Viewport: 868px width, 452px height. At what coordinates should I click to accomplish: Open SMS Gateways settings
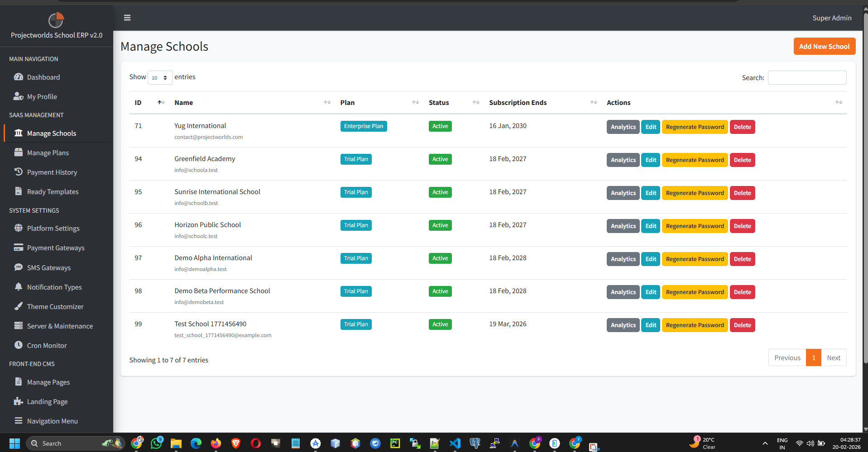pos(48,267)
